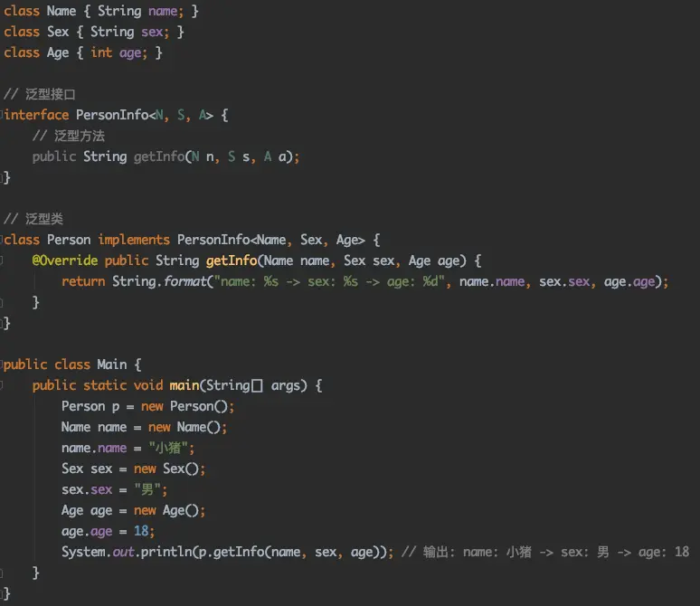Click 'name.name' argument in the return statement
This screenshot has height=606, width=700.
pos(492,282)
